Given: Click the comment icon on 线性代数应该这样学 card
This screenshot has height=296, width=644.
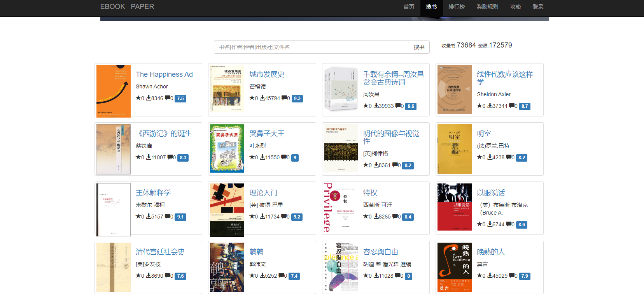Looking at the screenshot, I should [x=511, y=106].
